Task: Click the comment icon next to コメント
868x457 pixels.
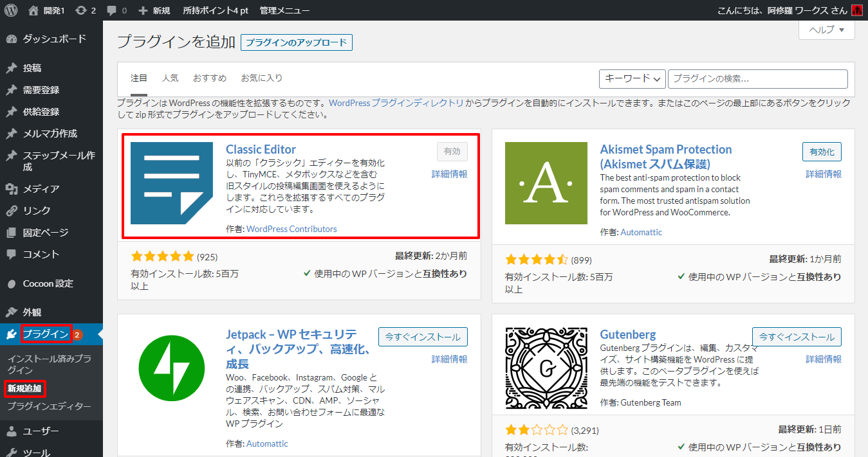Action: coord(11,255)
